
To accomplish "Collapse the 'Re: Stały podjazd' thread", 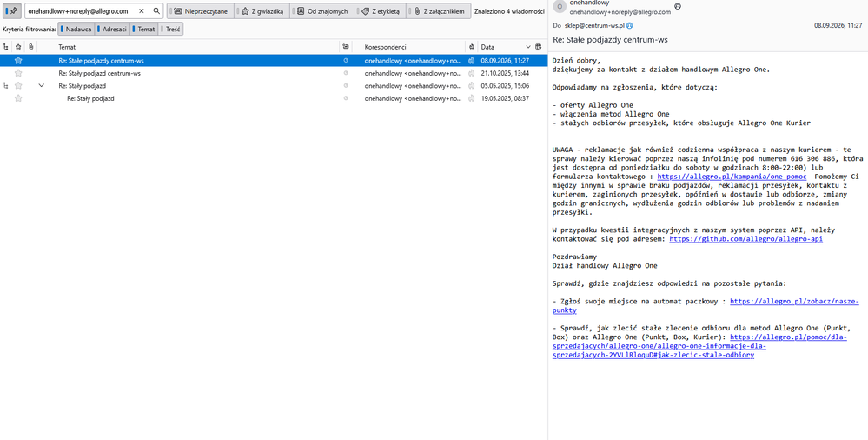I will (41, 86).
